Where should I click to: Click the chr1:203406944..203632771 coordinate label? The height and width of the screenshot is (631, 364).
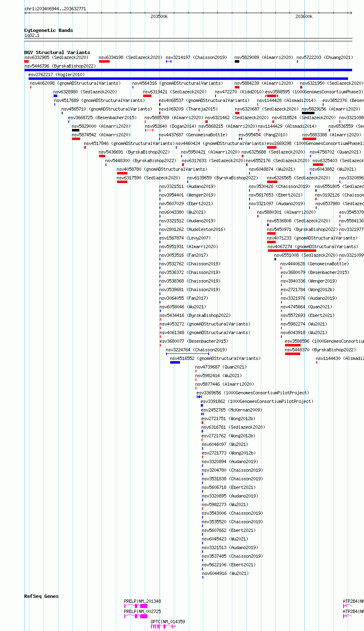pyautogui.click(x=55, y=9)
